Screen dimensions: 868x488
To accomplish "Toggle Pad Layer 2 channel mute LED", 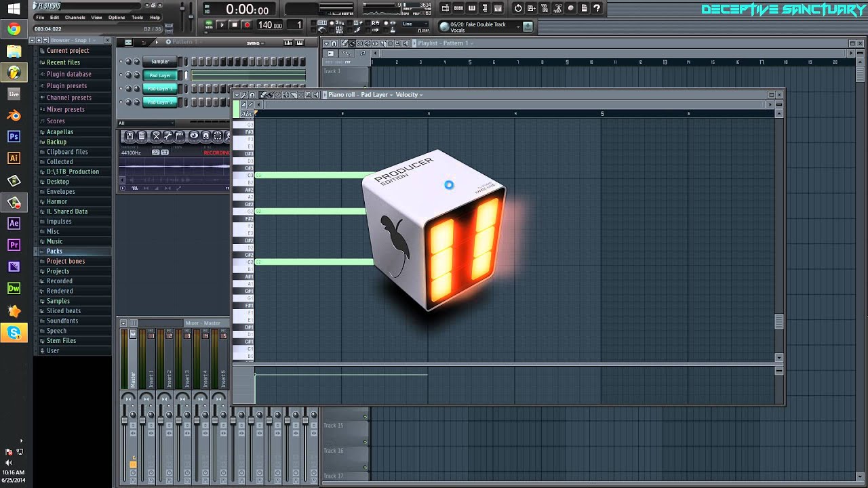I will coord(121,102).
